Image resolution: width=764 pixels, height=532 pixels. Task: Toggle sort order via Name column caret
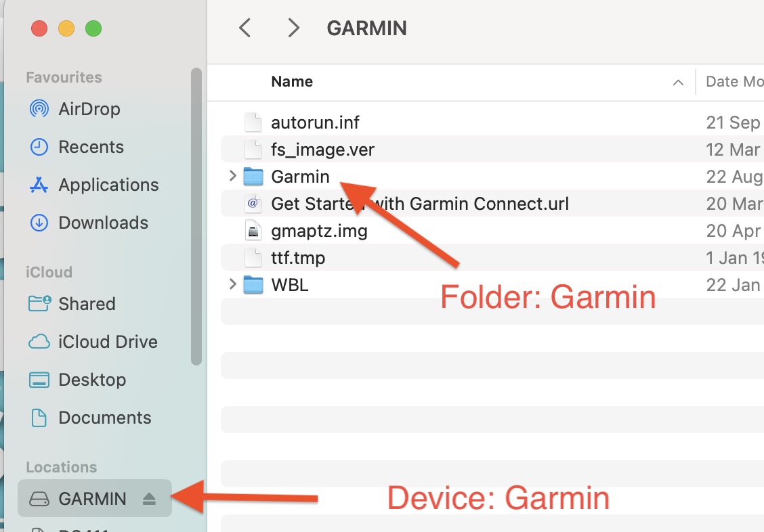tap(678, 83)
